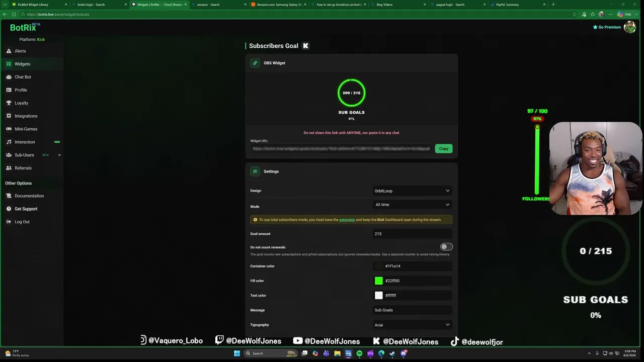
Task: Click the 209 / 215 sub goal preview ring
Action: tap(351, 93)
